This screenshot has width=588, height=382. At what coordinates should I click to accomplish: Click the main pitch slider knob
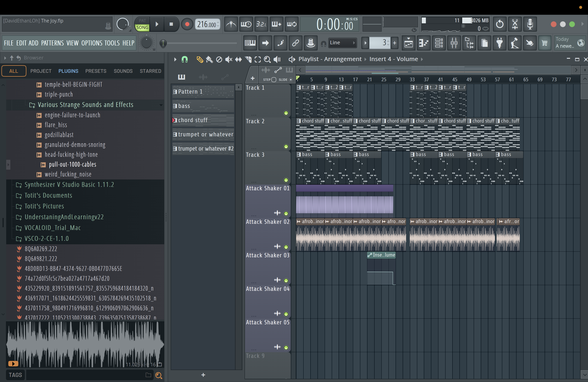coord(163,43)
